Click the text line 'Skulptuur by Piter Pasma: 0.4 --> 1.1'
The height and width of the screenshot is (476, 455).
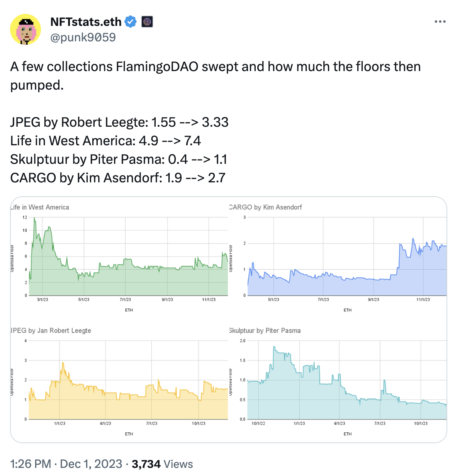[x=119, y=159]
